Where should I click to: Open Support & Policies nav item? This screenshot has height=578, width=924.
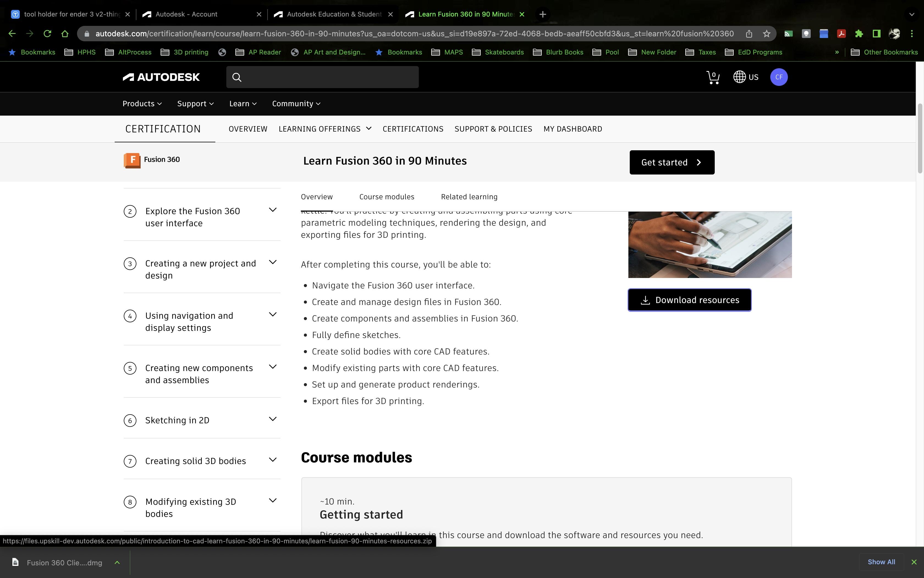(493, 129)
